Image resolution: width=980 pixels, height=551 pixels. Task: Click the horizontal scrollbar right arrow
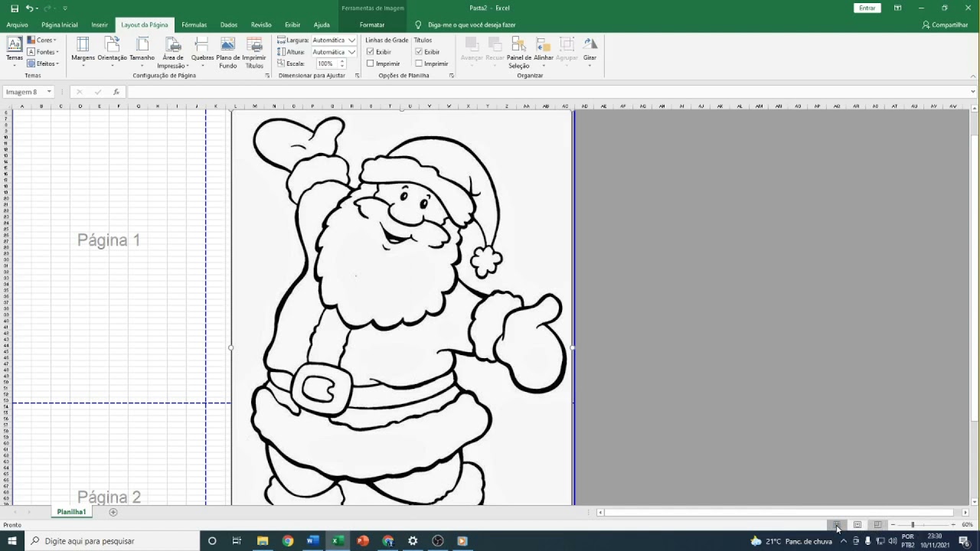pos(965,513)
